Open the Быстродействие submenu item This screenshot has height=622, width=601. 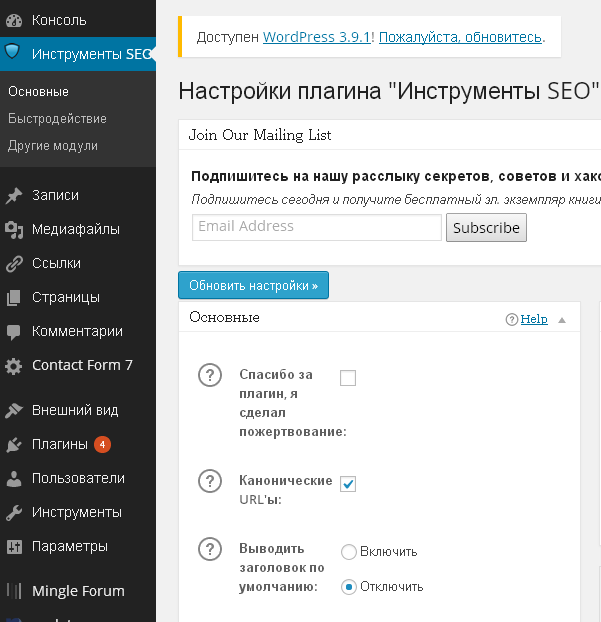57,118
